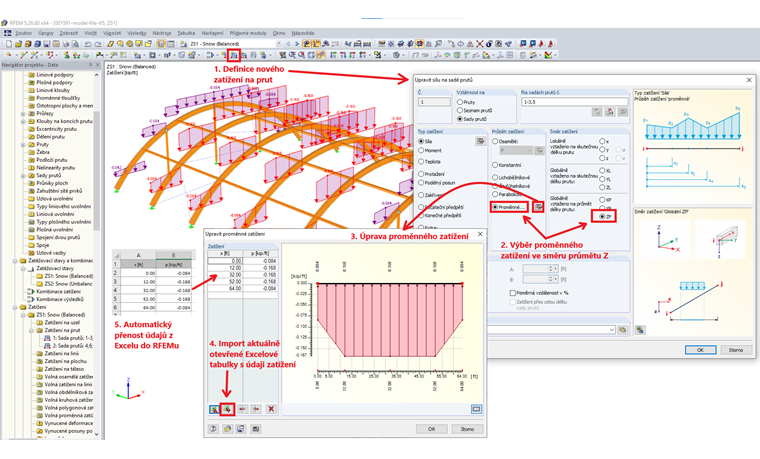
Task: Collapse the Zatížení na prut tree node
Action: coord(31,331)
